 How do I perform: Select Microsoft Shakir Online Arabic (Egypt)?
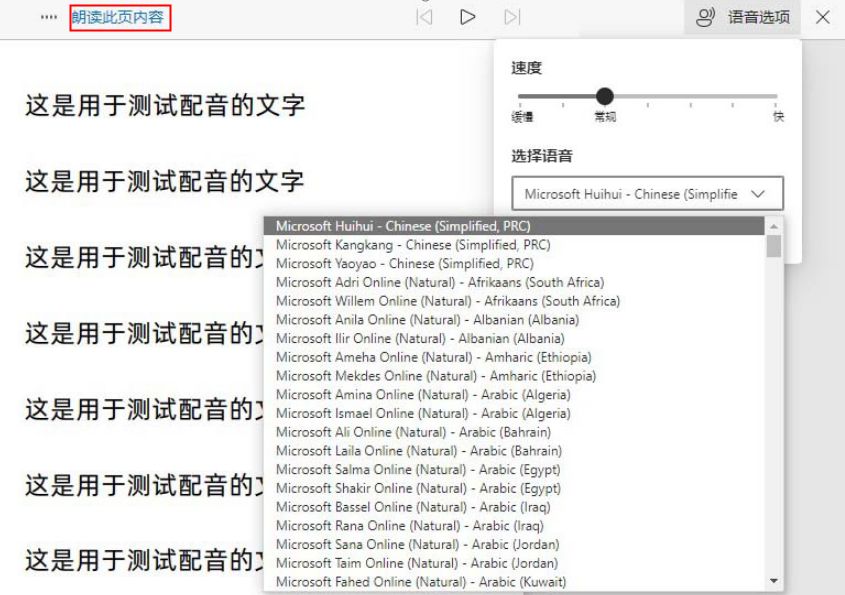[514, 488]
